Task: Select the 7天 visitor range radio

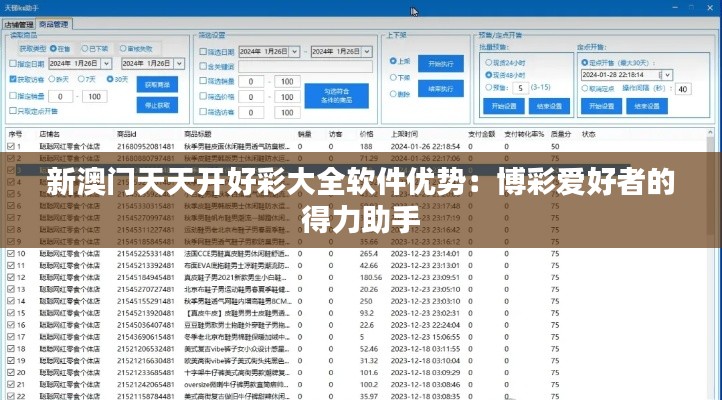Action: (81, 79)
